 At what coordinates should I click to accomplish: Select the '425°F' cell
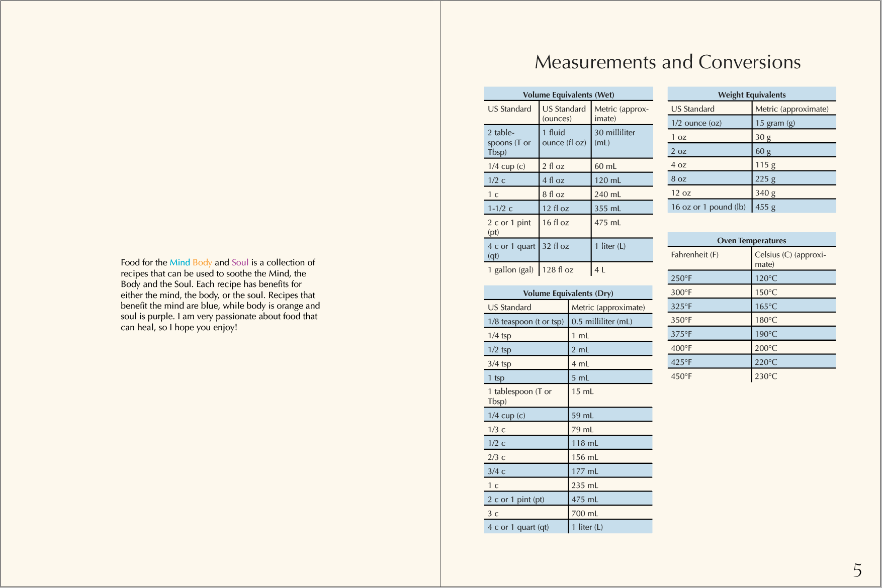pos(710,362)
